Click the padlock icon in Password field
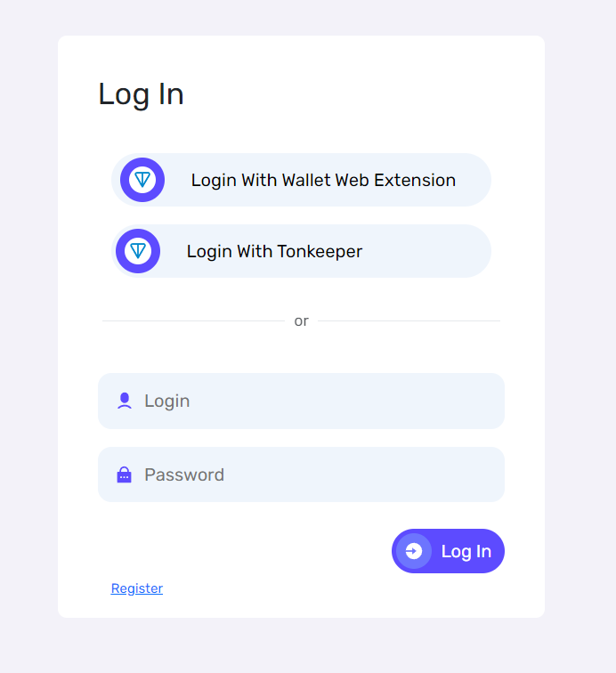Image resolution: width=616 pixels, height=673 pixels. (x=124, y=474)
